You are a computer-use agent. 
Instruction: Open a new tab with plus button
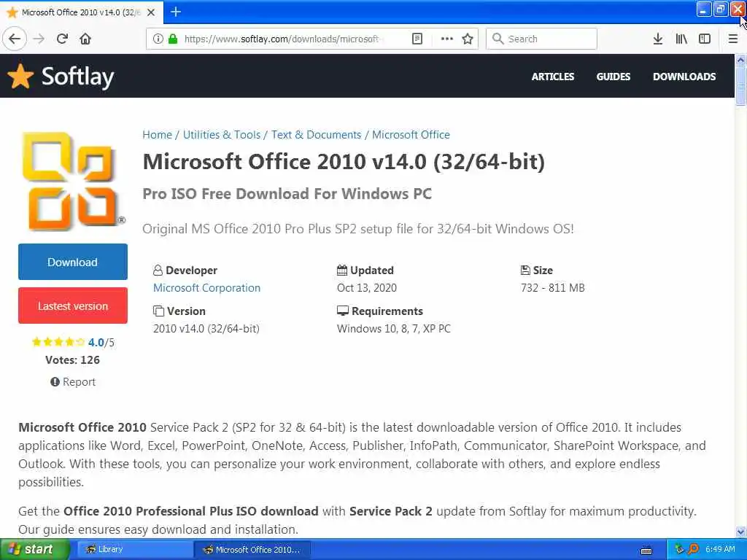(x=176, y=12)
